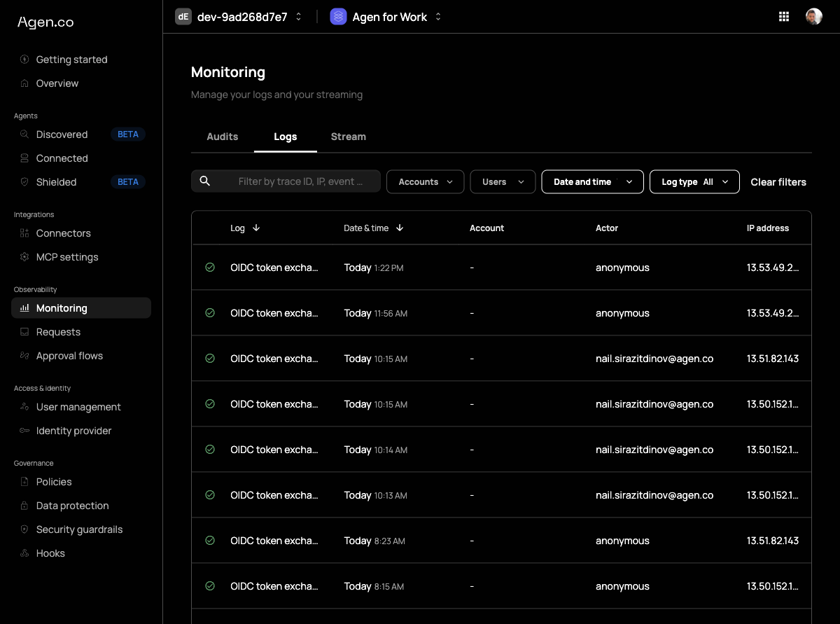Focus the trace ID filter search field
The height and width of the screenshot is (624, 840).
click(286, 181)
